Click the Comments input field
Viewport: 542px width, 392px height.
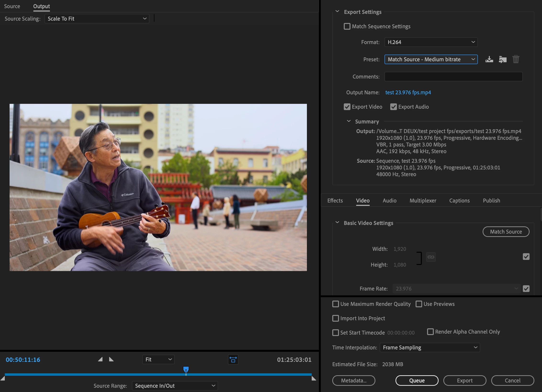point(453,77)
